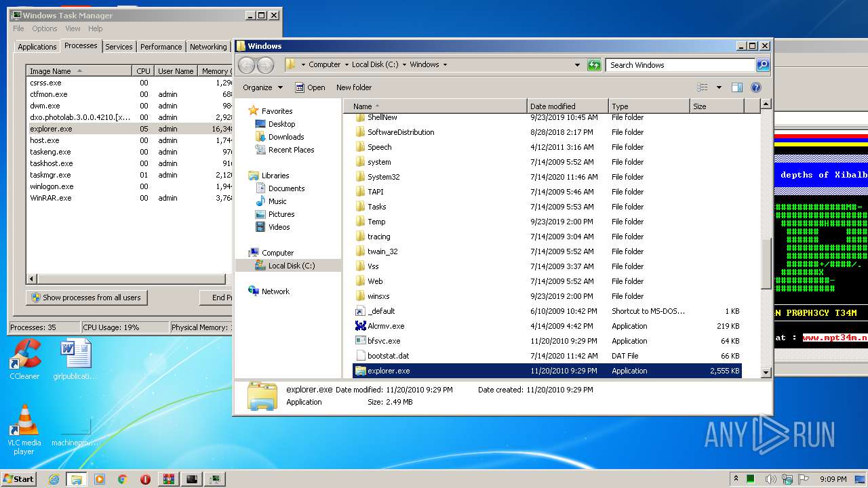
Task: Expand the address bar history dropdown
Action: pos(577,65)
